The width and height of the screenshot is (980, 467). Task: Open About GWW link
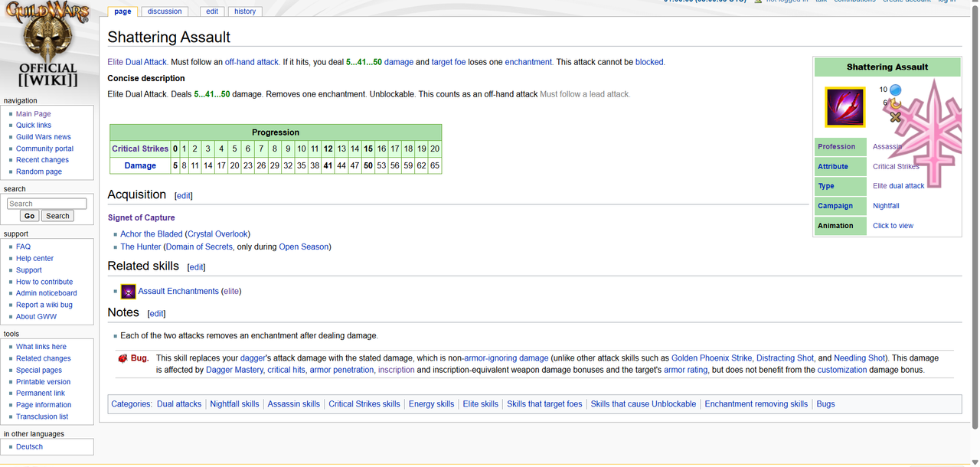(37, 316)
